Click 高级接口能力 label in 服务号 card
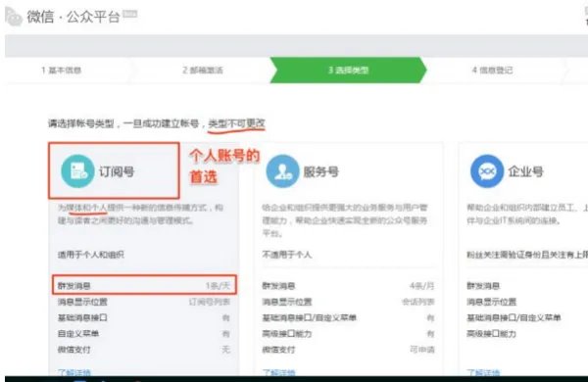 286,334
